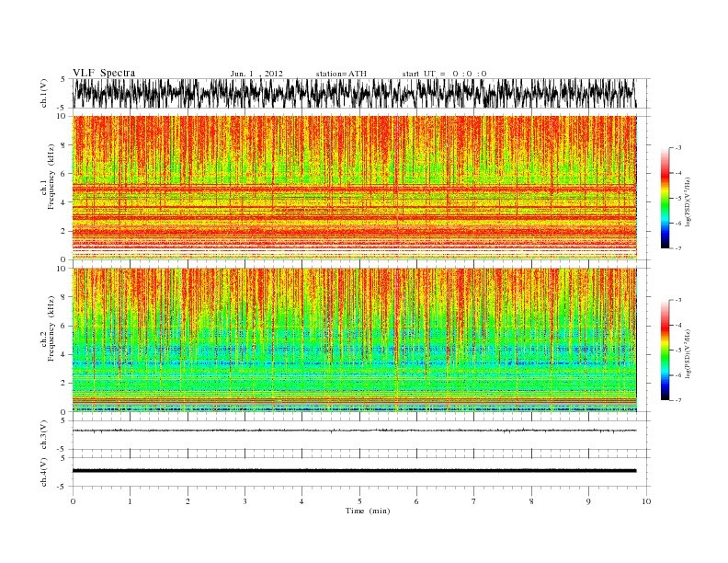Click the "VLF Spectra" plot title
The image size is (728, 563).
(x=104, y=73)
